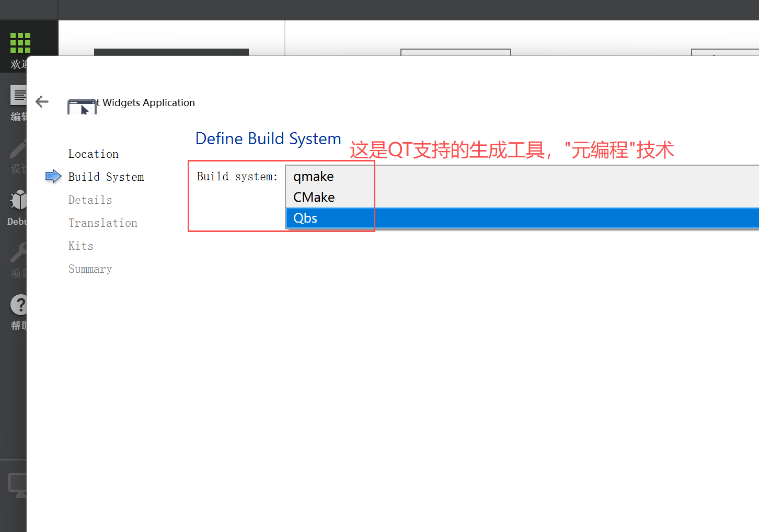Select the Build System wizard step

point(106,177)
